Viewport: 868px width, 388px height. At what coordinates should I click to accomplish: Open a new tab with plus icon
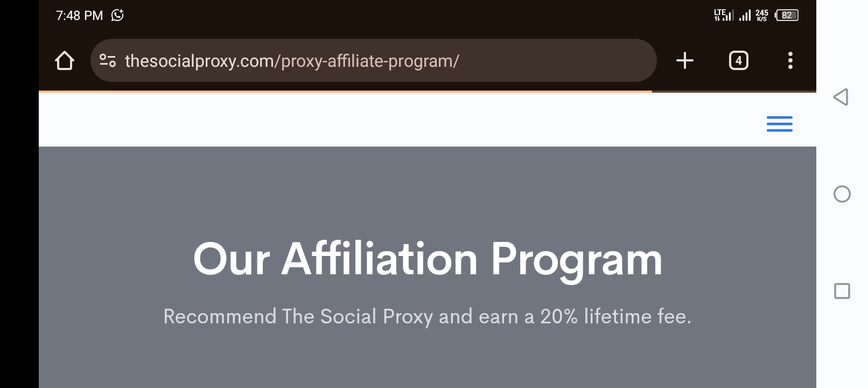point(684,60)
